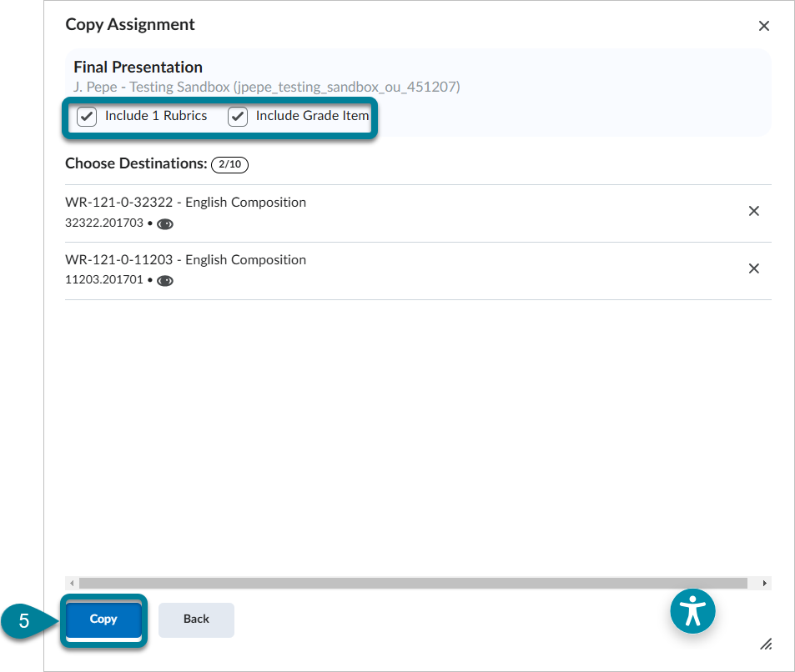Click the resize handle in bottom right corner
This screenshot has width=795, height=672.
[x=767, y=644]
